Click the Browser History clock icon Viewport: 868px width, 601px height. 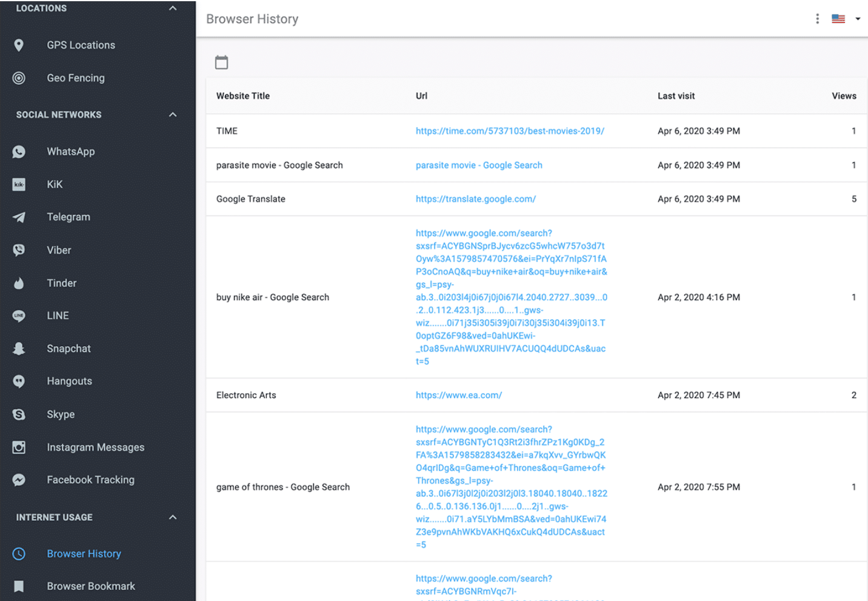19,554
